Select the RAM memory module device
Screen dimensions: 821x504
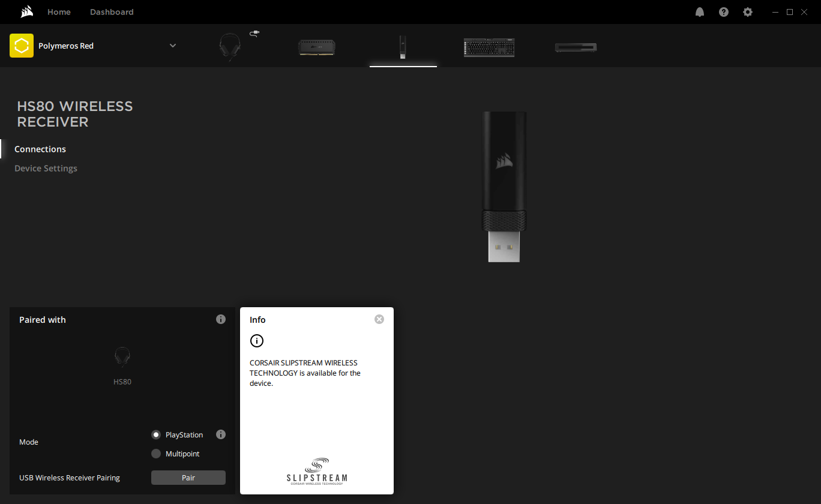pos(317,47)
